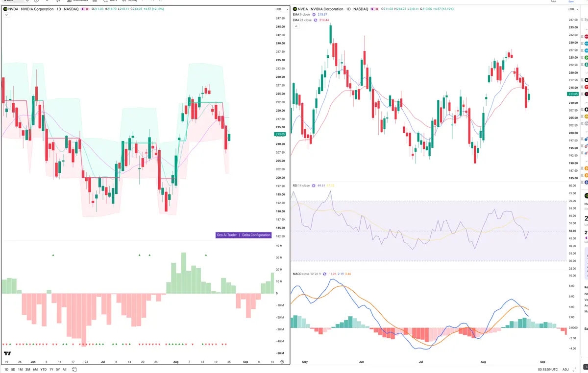The height and width of the screenshot is (373, 588).
Task: Click the fullscreen arrows icon next to ADJ
Action: 574,369
